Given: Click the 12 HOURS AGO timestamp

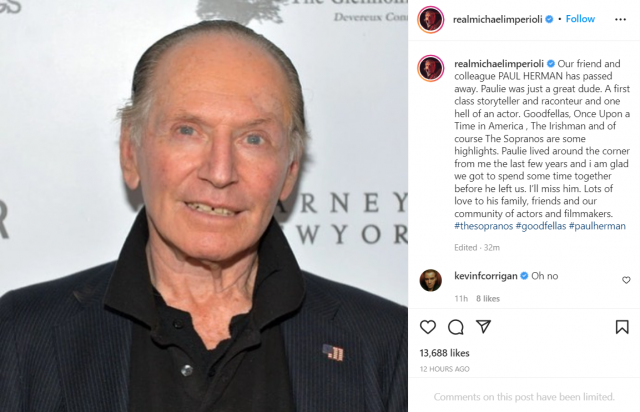Looking at the screenshot, I should coord(444,369).
